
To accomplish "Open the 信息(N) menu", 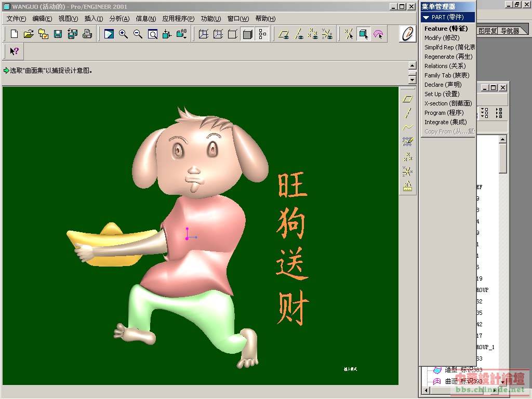I will (x=146, y=19).
